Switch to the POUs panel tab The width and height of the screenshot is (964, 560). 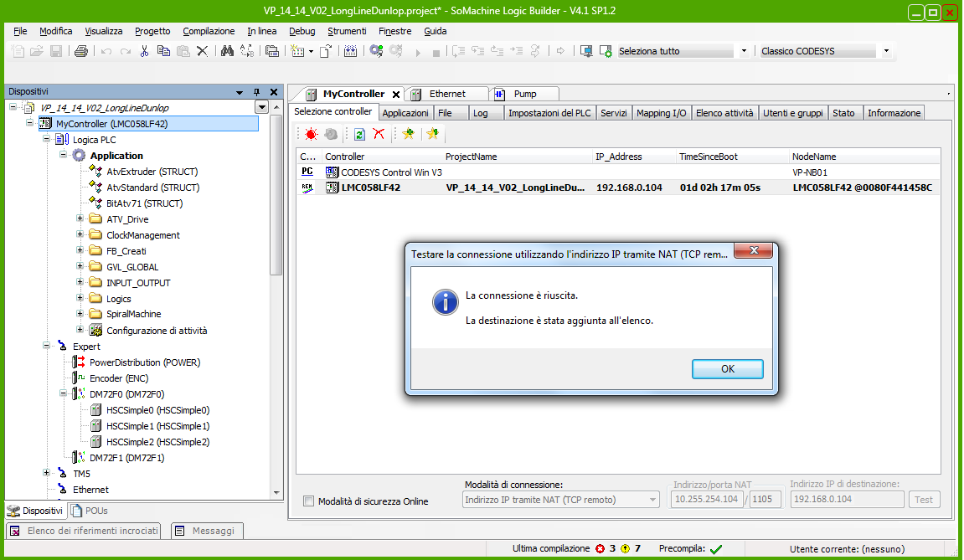[90, 511]
